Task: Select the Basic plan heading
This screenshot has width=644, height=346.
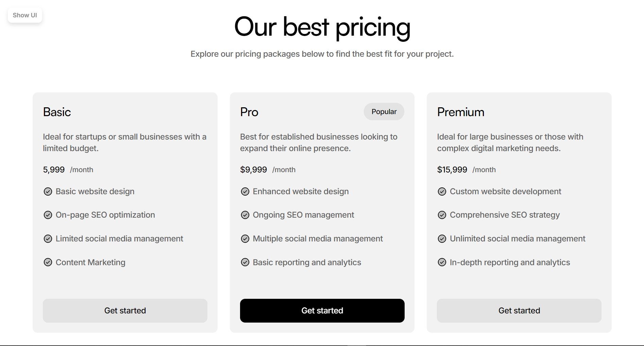Action: pos(57,112)
